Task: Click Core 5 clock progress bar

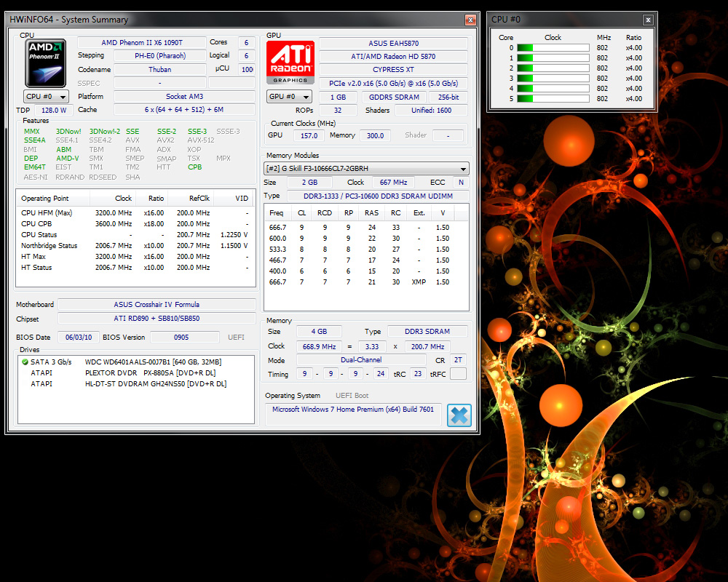Action: point(553,99)
